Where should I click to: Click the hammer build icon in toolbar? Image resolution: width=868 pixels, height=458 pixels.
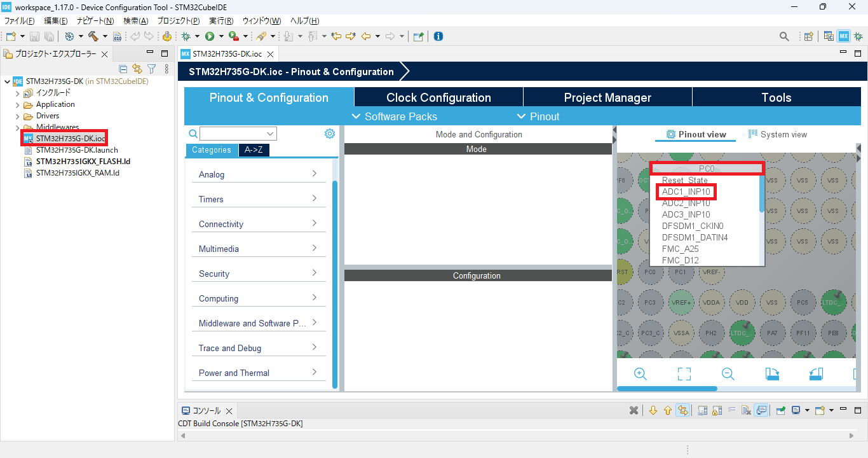pyautogui.click(x=93, y=36)
